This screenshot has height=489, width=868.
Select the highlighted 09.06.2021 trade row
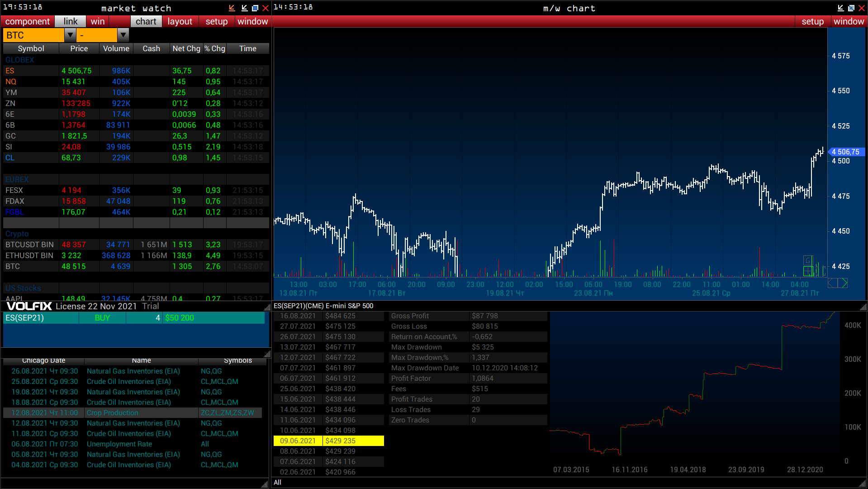328,441
